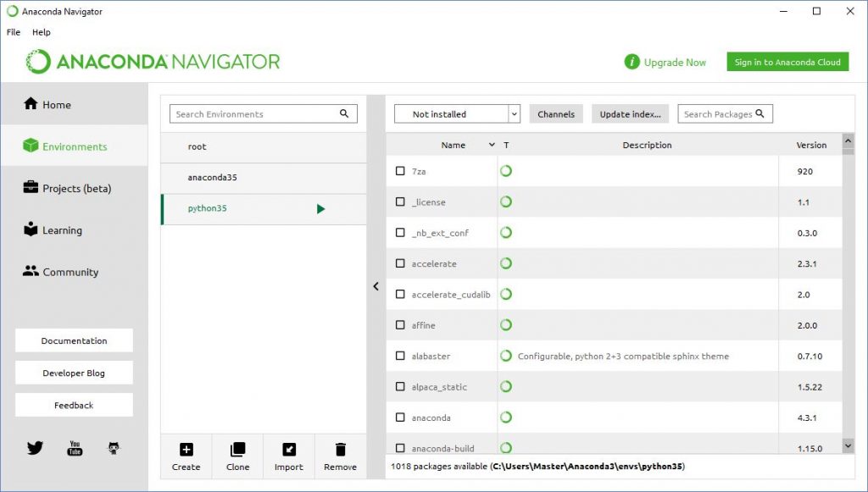Check the 7za package checkbox
The width and height of the screenshot is (868, 492).
click(x=400, y=171)
